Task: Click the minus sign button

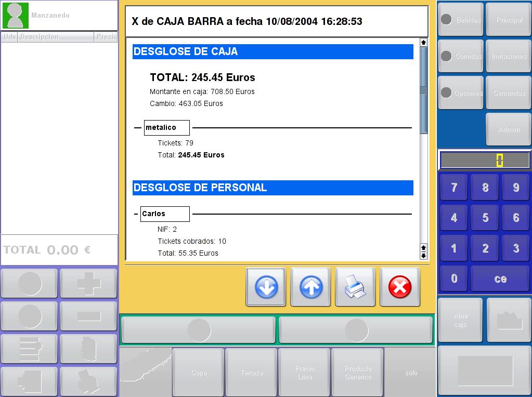Action: (x=88, y=316)
